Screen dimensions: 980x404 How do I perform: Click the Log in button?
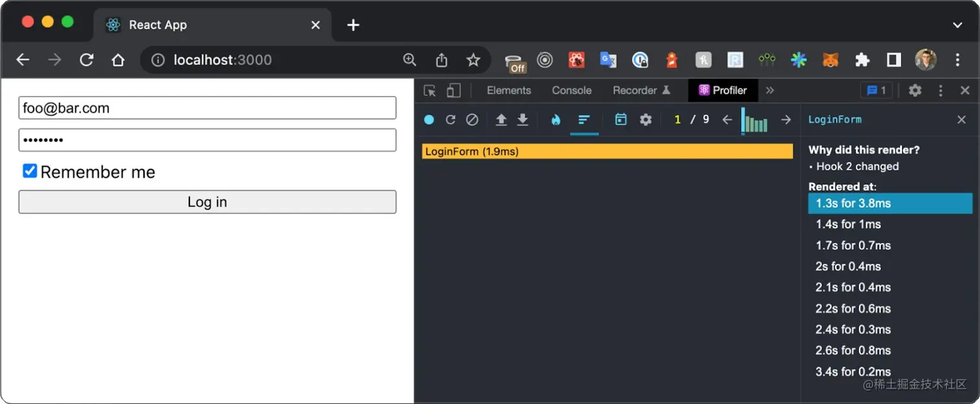[207, 202]
